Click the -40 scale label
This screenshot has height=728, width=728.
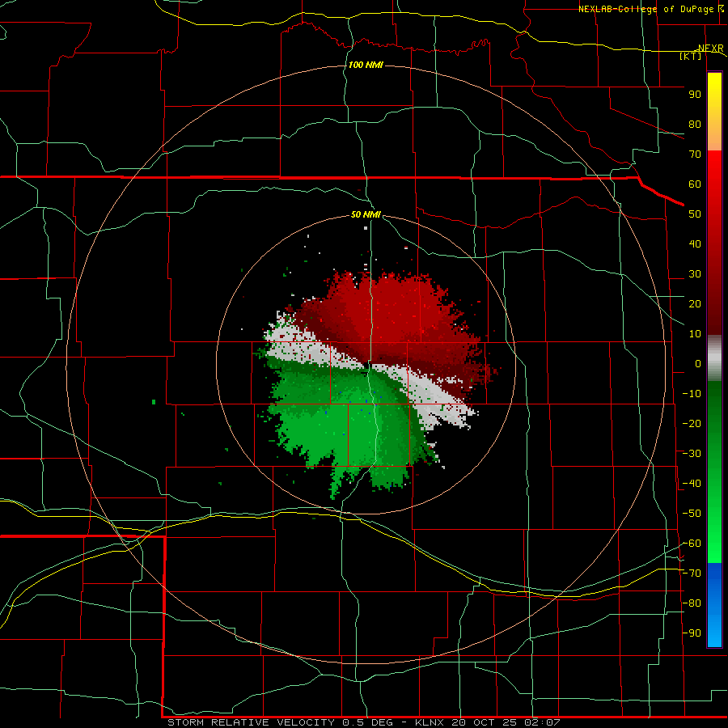coord(692,484)
